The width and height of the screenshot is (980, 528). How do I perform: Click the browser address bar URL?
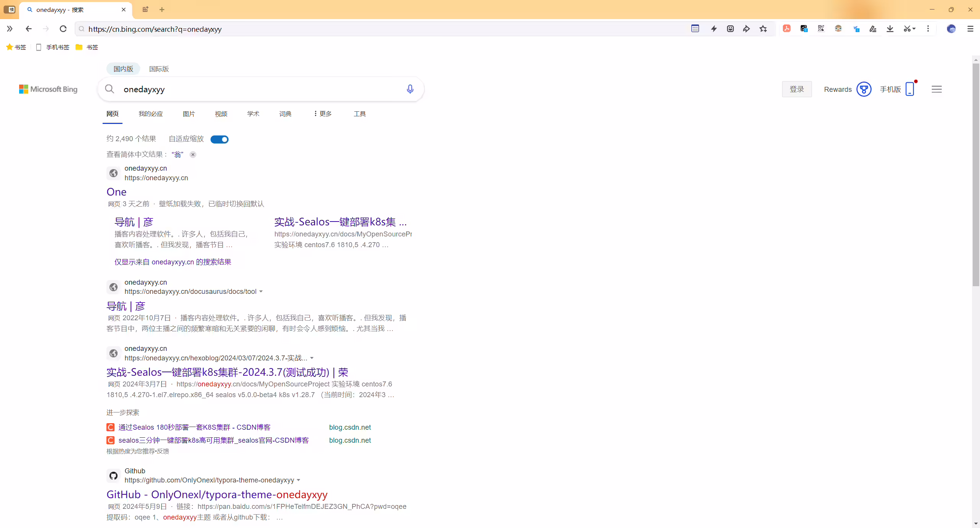point(155,29)
